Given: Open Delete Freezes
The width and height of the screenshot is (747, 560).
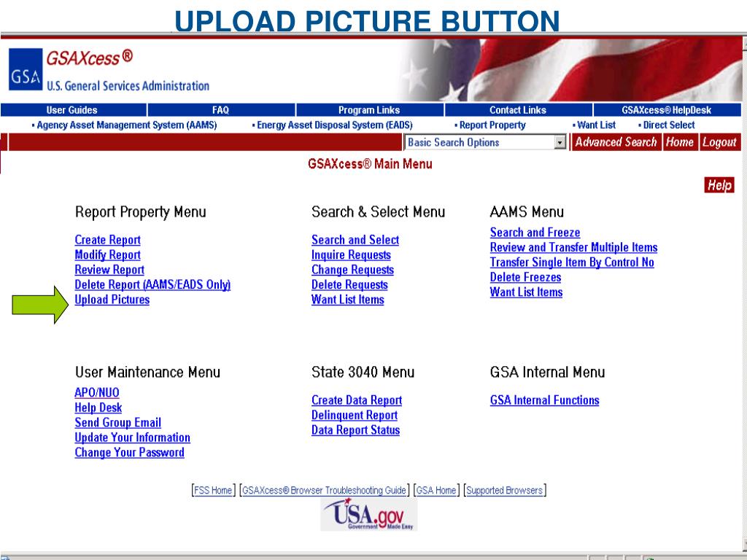Looking at the screenshot, I should 525,277.
